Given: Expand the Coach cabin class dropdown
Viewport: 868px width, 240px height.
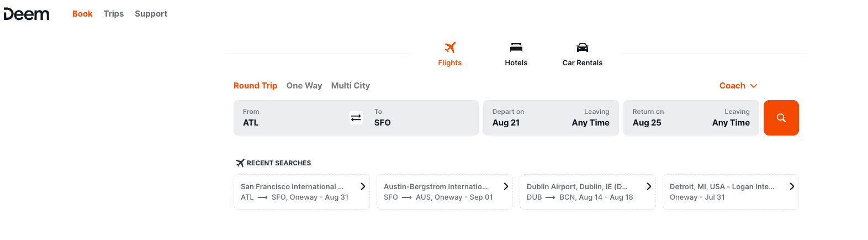Looking at the screenshot, I should [x=738, y=86].
